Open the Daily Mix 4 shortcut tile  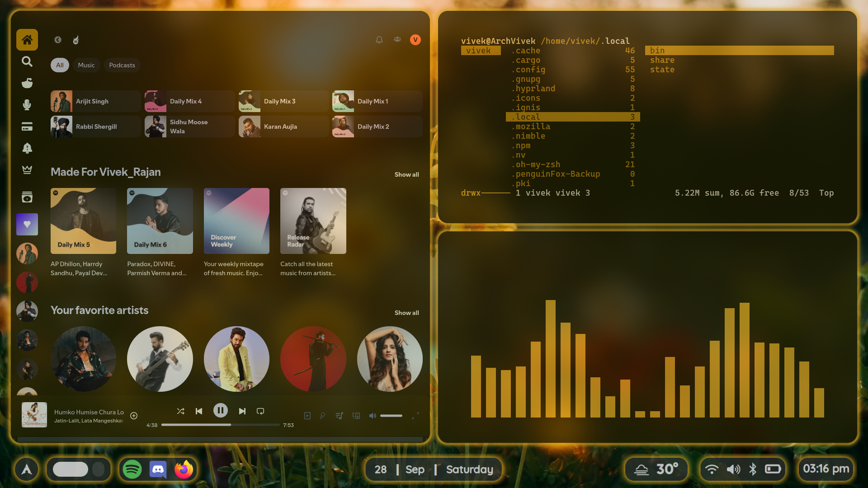[190, 101]
